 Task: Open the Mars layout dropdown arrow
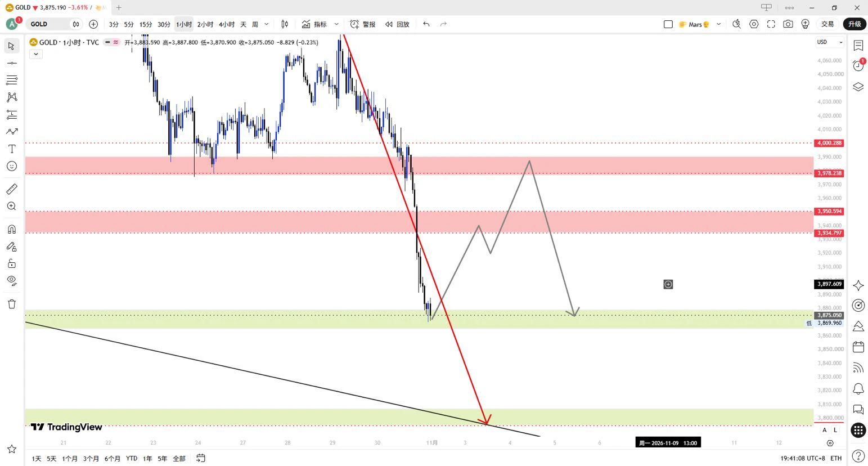point(718,24)
